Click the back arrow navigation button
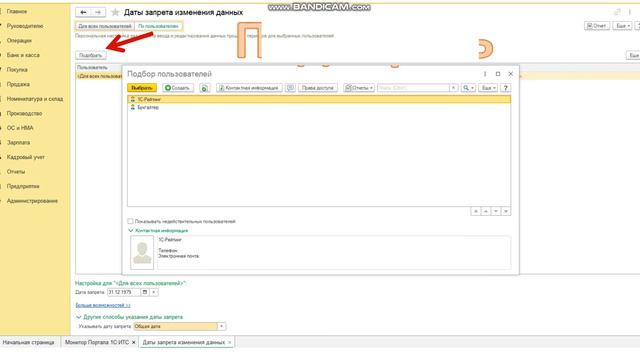The image size is (640, 360). (x=83, y=12)
